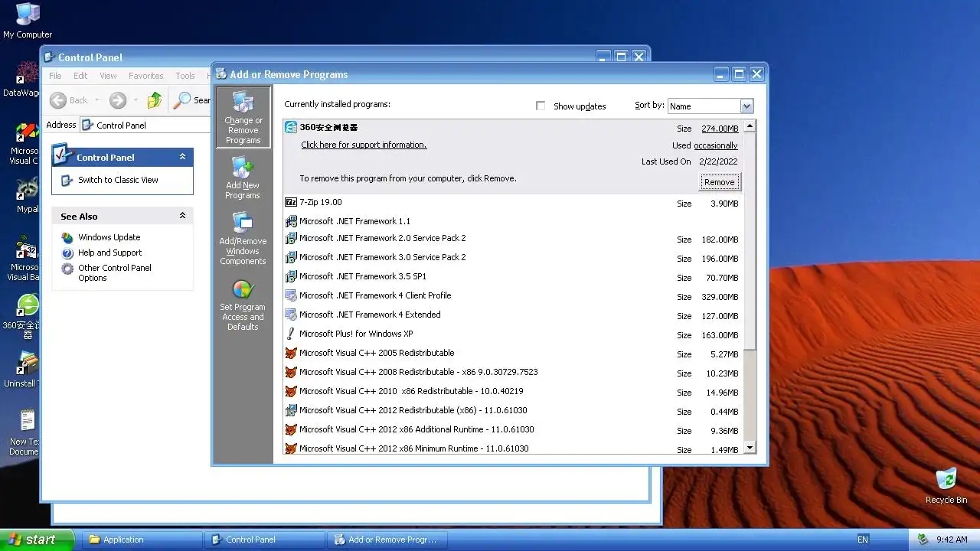This screenshot has height=551, width=980.
Task: Click Help and Support icon in See Also
Action: click(x=67, y=253)
